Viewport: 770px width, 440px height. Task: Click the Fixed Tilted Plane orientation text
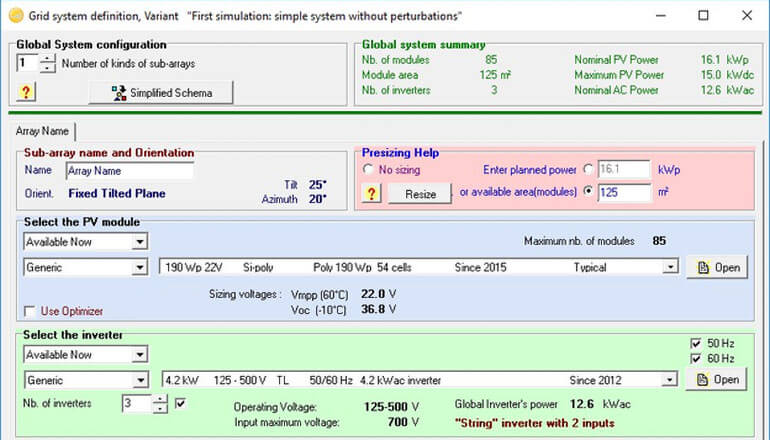click(117, 193)
